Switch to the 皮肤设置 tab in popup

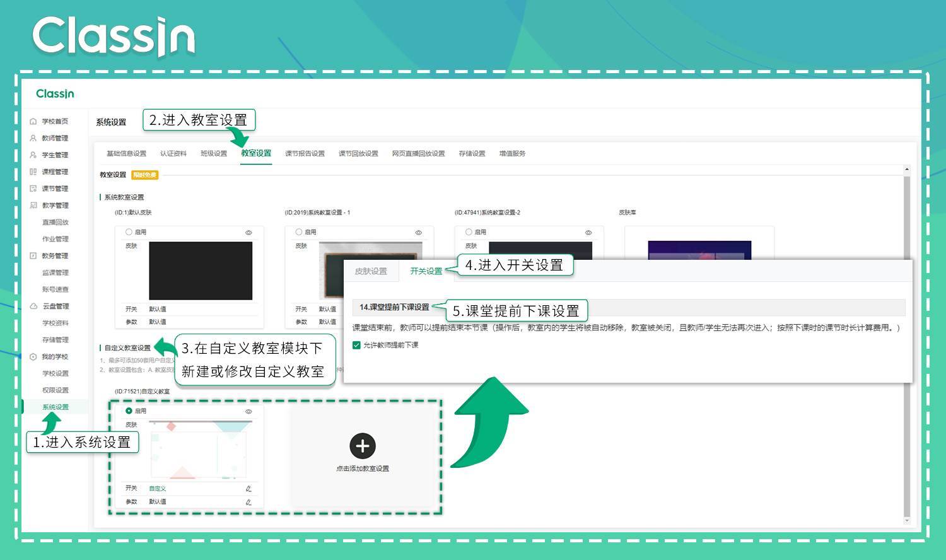pyautogui.click(x=371, y=271)
